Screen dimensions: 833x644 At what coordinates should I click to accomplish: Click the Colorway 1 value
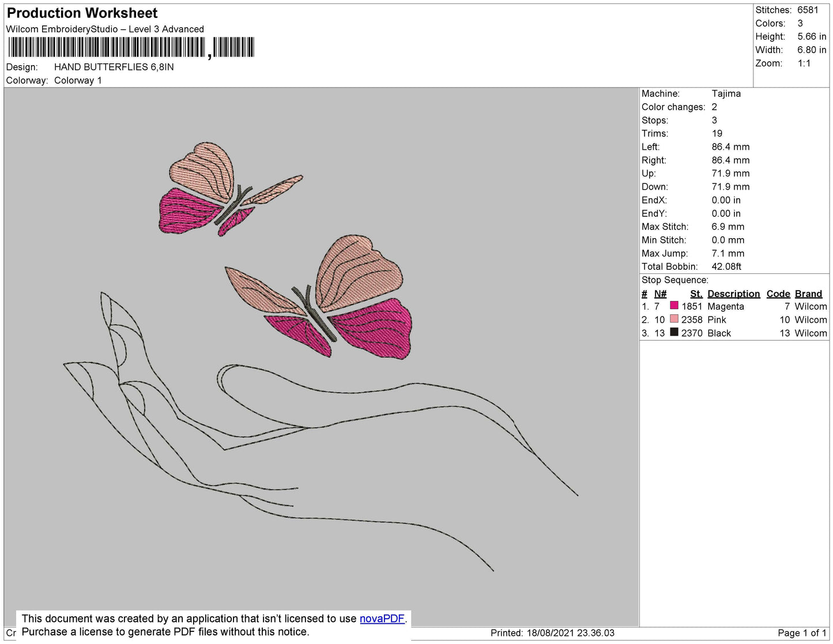tap(78, 80)
